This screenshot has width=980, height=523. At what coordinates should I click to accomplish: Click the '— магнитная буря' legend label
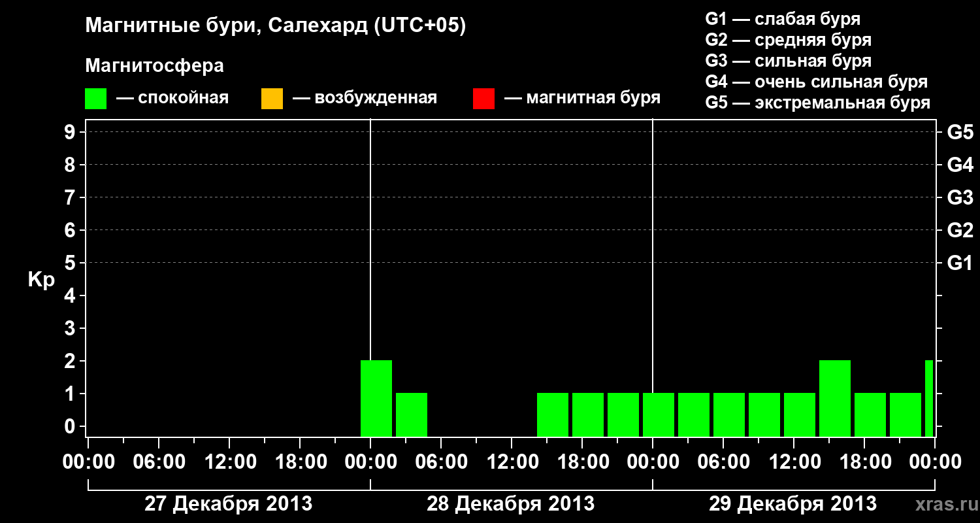point(582,98)
